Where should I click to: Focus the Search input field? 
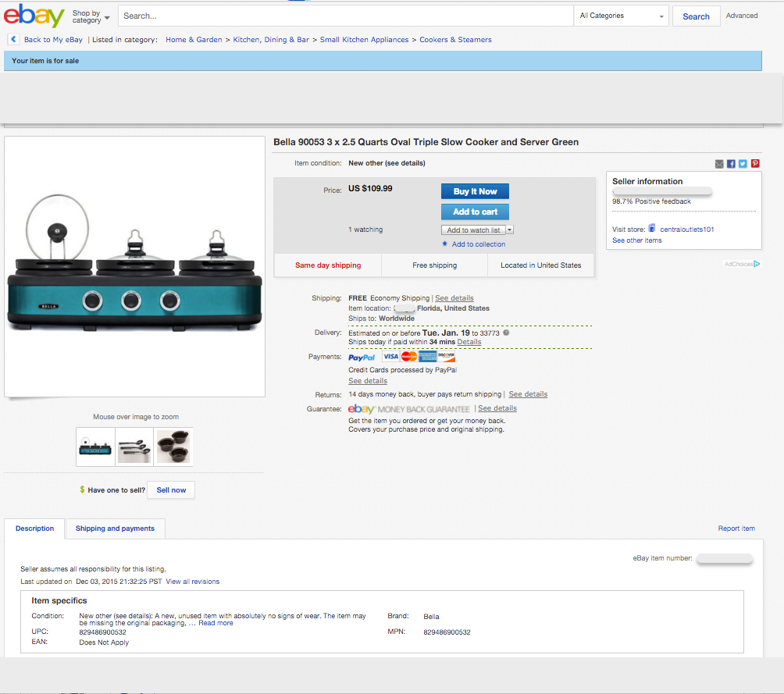345,16
